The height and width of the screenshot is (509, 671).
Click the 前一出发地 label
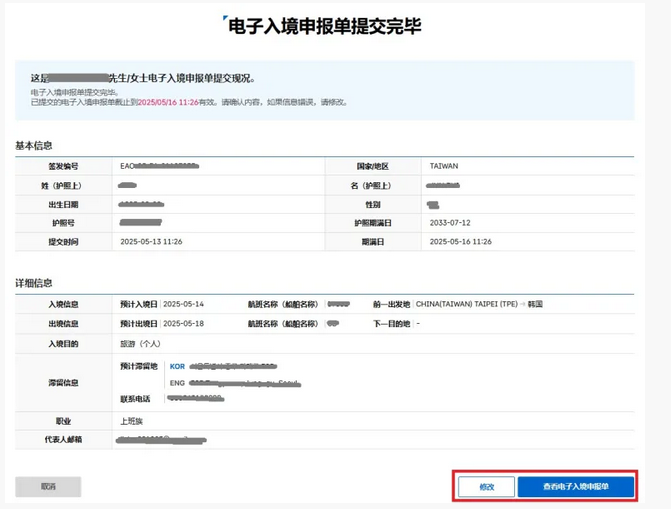coord(392,304)
